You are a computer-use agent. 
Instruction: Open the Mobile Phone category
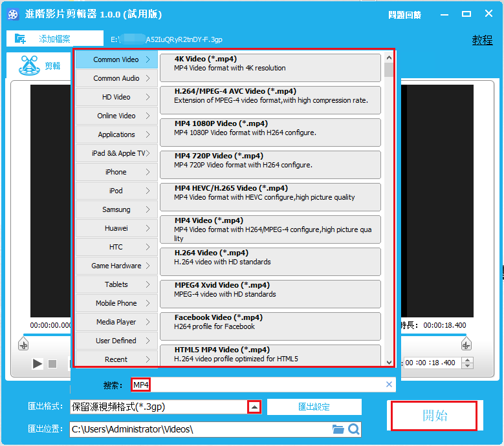click(x=116, y=303)
